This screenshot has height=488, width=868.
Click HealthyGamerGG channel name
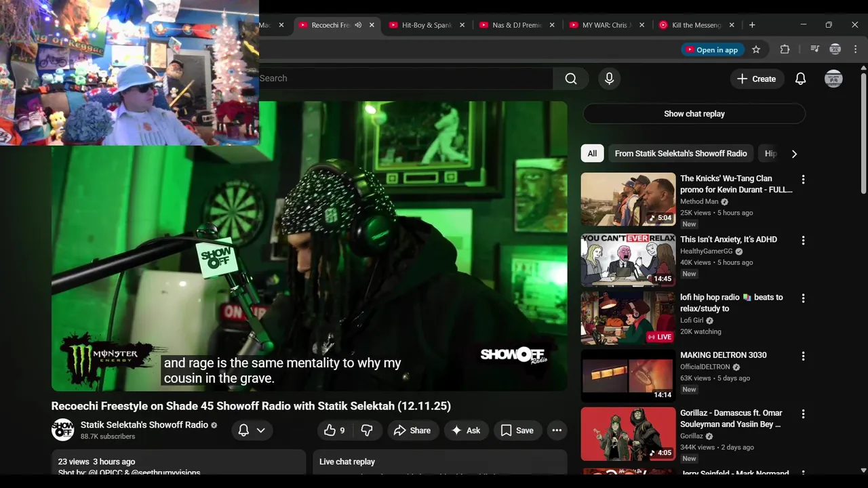click(707, 251)
